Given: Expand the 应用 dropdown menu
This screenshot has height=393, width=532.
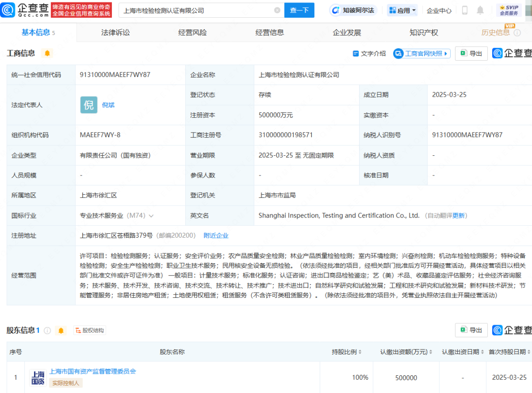Looking at the screenshot, I should pos(402,10).
